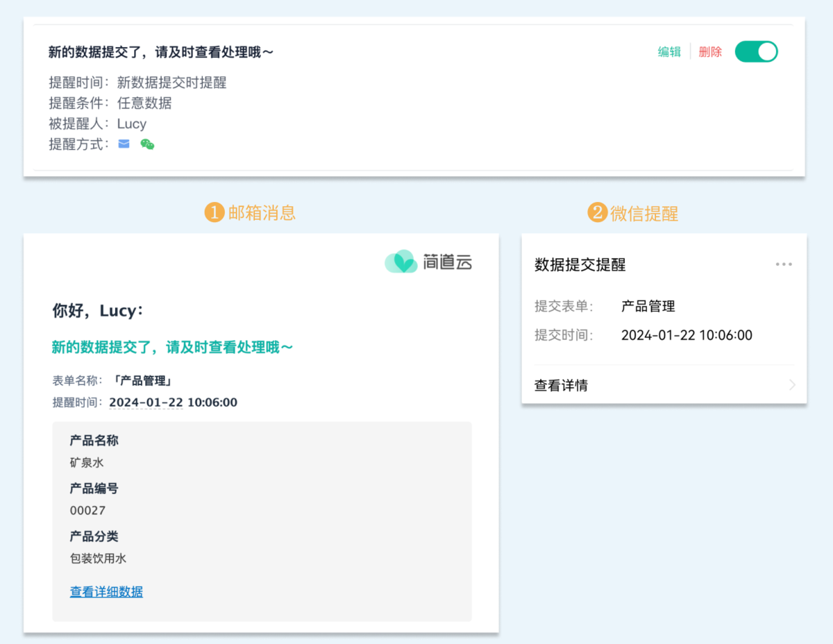
Task: Click the 简道云 logo in the email
Action: [428, 262]
